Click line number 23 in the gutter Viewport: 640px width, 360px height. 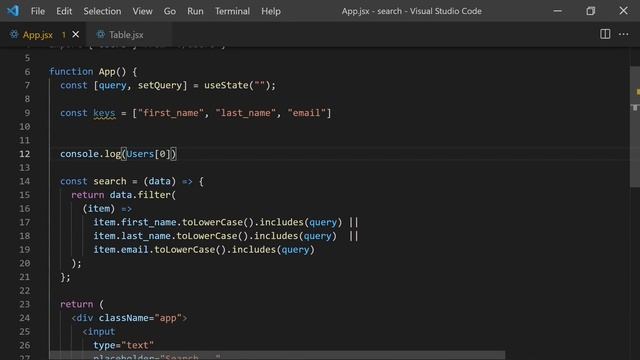click(24, 304)
